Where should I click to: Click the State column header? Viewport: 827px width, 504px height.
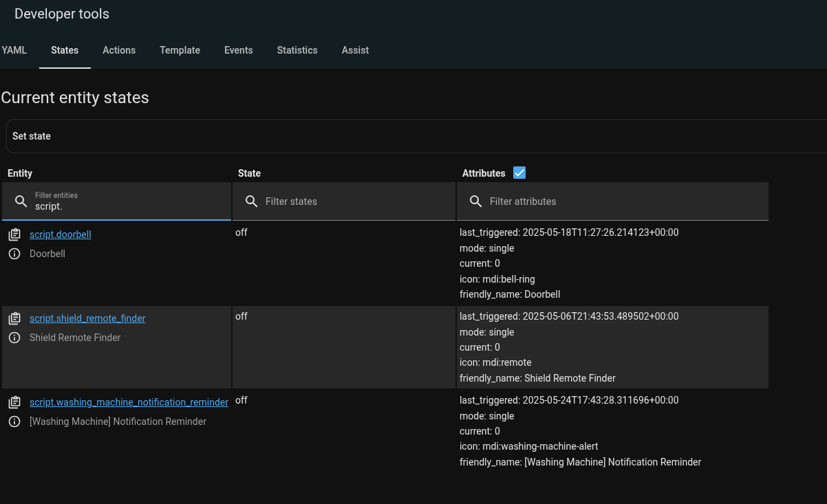pyautogui.click(x=249, y=173)
